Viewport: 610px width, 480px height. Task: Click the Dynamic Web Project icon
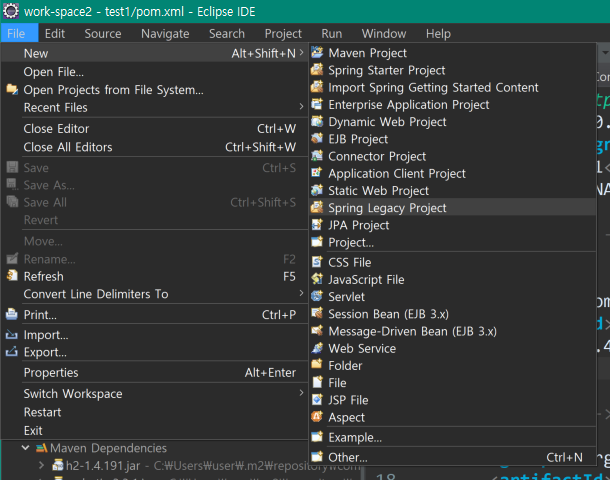317,121
